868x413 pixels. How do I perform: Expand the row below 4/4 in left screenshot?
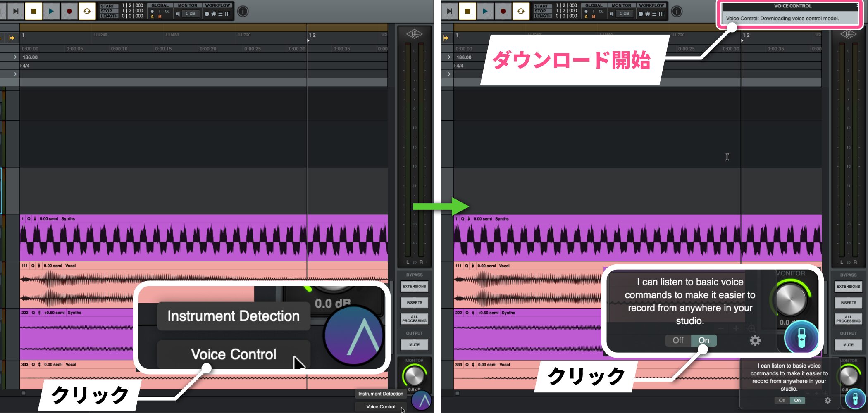(15, 74)
